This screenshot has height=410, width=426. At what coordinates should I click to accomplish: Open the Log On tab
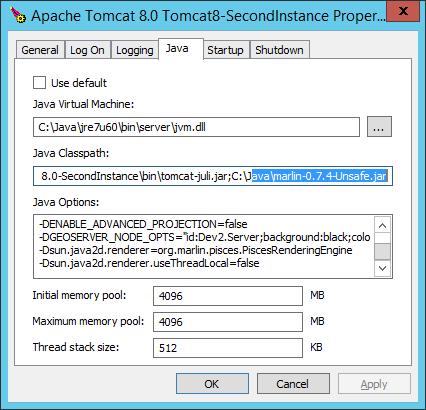click(87, 50)
